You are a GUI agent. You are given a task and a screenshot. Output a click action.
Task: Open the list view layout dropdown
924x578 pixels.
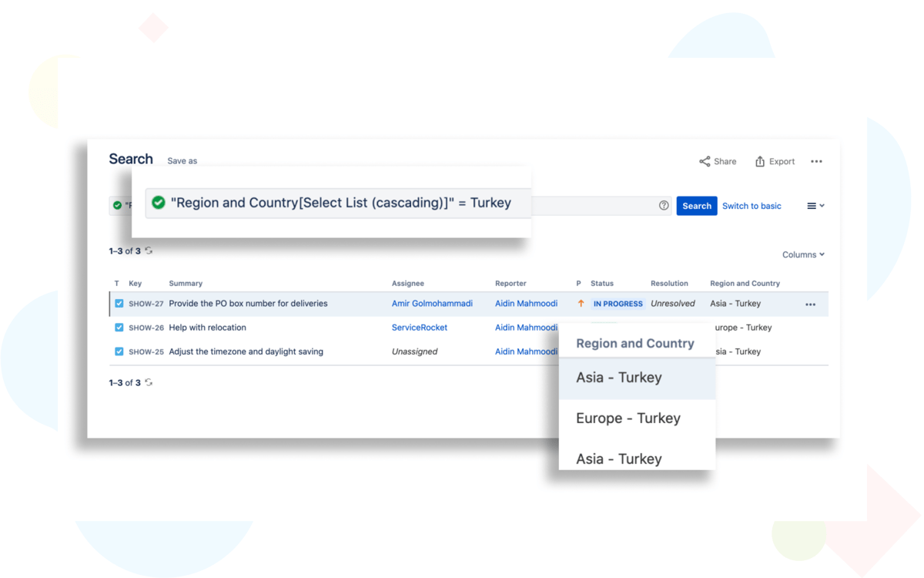[x=815, y=206]
